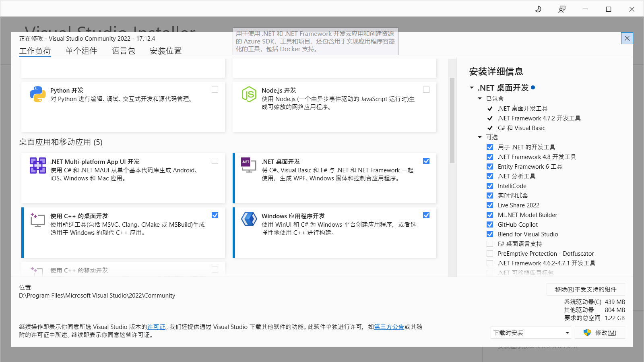The width and height of the screenshot is (644, 362).
Task: Uncheck the GitHub Copilot optional component
Action: [490, 225]
